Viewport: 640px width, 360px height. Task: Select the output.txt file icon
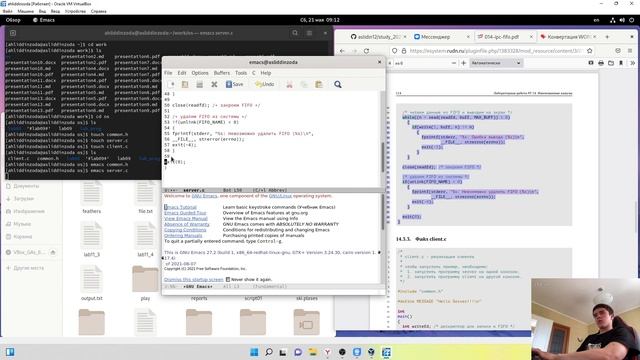click(91, 279)
